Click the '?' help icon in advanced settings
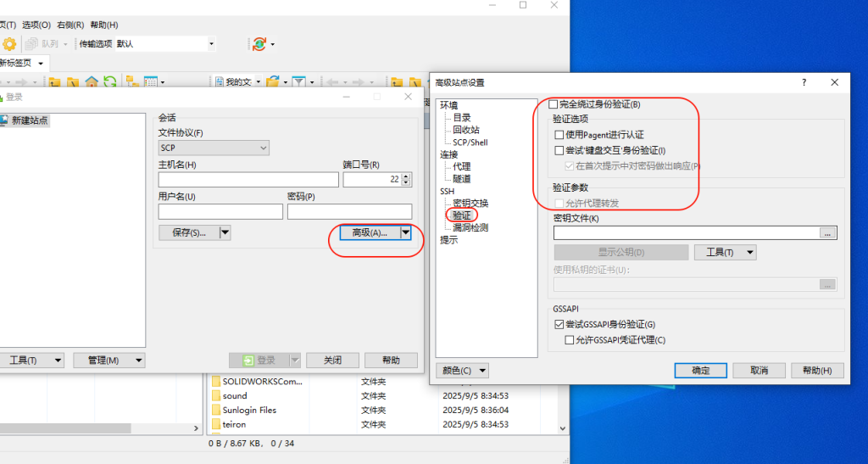Image resolution: width=868 pixels, height=464 pixels. (804, 82)
